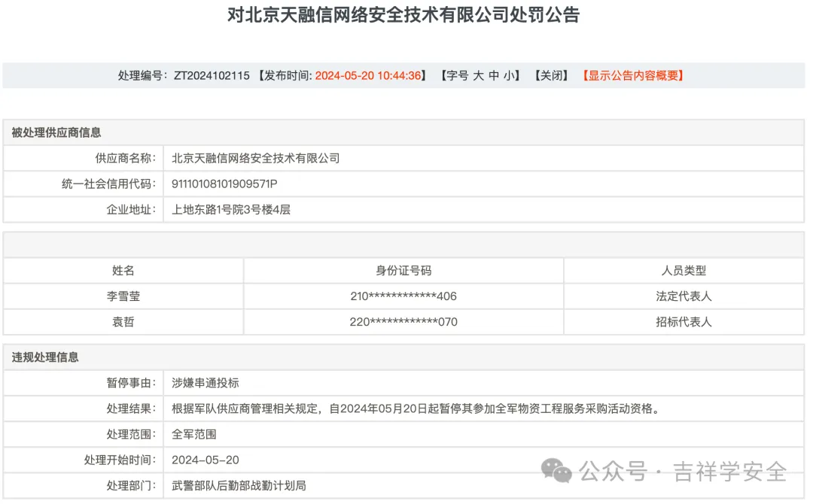
Task: Set font size to 小 (small)
Action: pos(509,76)
